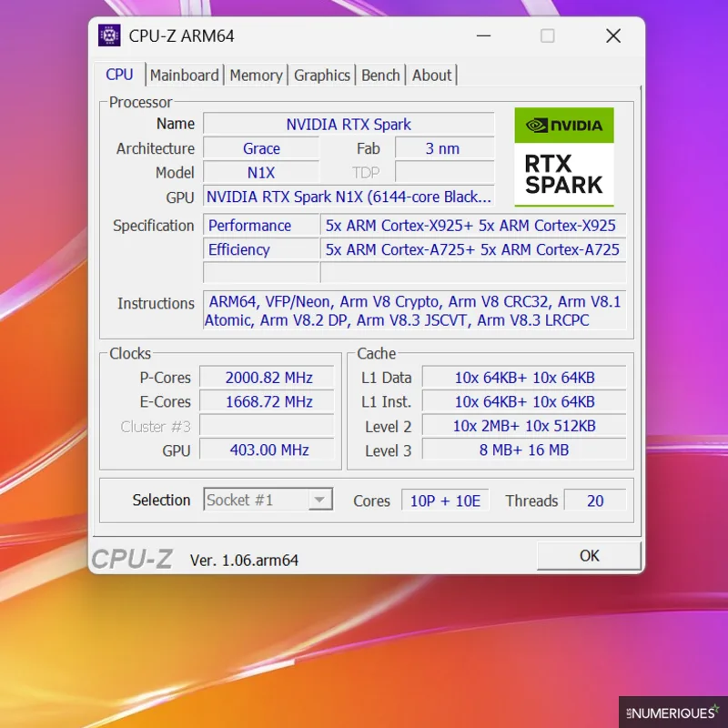
Task: Click the CPU-Z logo in the footer
Action: click(x=132, y=559)
